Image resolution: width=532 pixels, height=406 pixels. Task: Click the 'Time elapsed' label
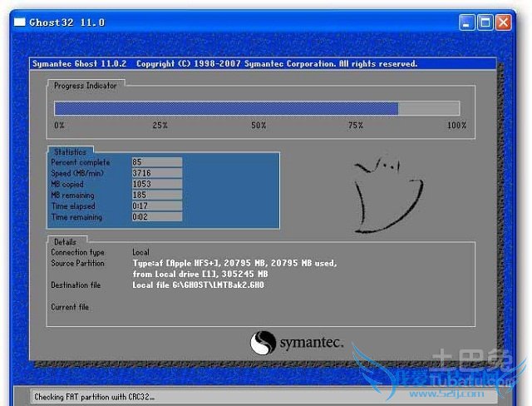pyautogui.click(x=73, y=205)
